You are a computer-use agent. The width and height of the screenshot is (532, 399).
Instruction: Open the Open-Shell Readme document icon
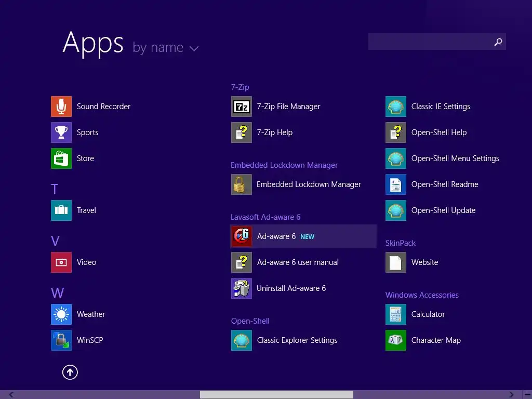tap(395, 184)
